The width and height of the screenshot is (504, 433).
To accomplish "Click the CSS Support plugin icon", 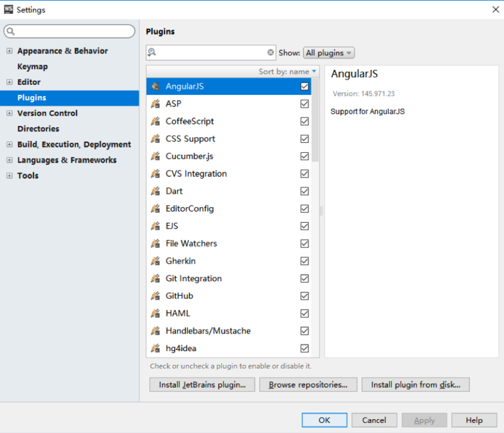I will [x=156, y=138].
